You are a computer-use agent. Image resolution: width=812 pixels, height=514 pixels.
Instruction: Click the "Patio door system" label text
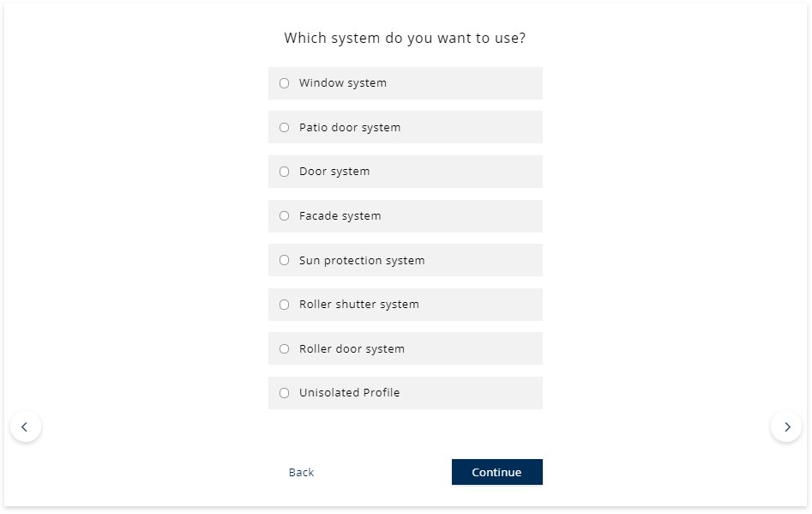tap(350, 128)
